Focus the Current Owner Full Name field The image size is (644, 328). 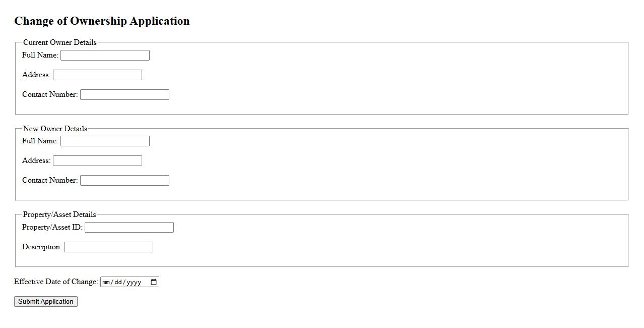105,56
